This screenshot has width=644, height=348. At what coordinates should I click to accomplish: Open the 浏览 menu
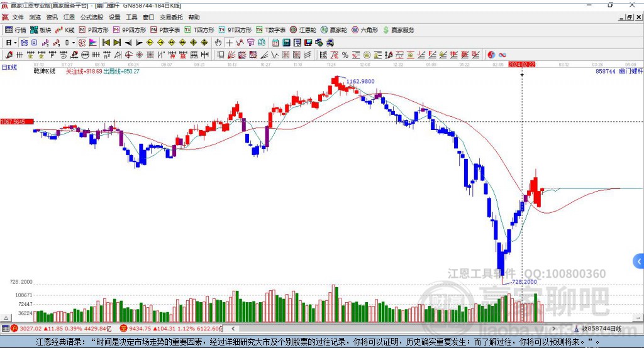pyautogui.click(x=35, y=17)
